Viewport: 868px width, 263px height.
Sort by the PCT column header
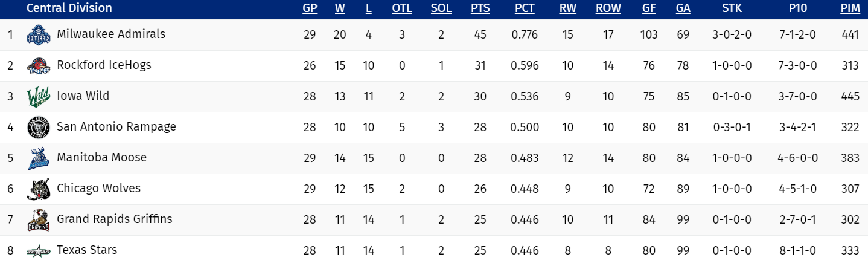click(525, 8)
